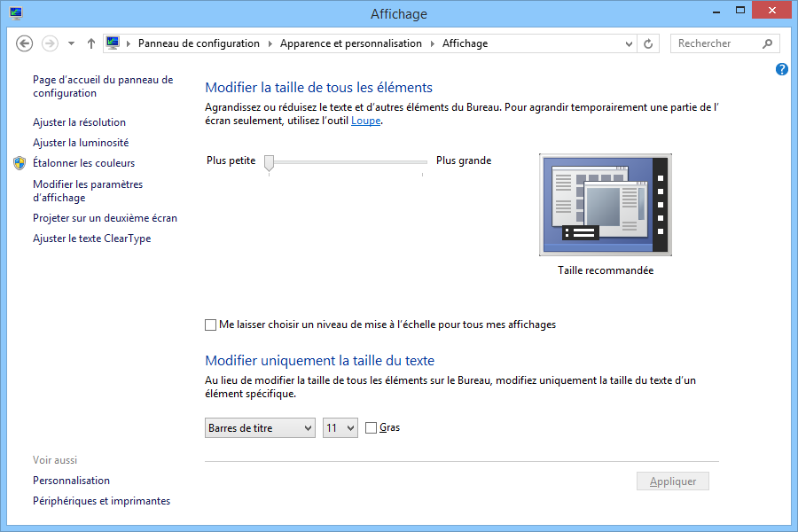The width and height of the screenshot is (798, 532).
Task: Click the Taille recommandée preview image
Action: 606,205
